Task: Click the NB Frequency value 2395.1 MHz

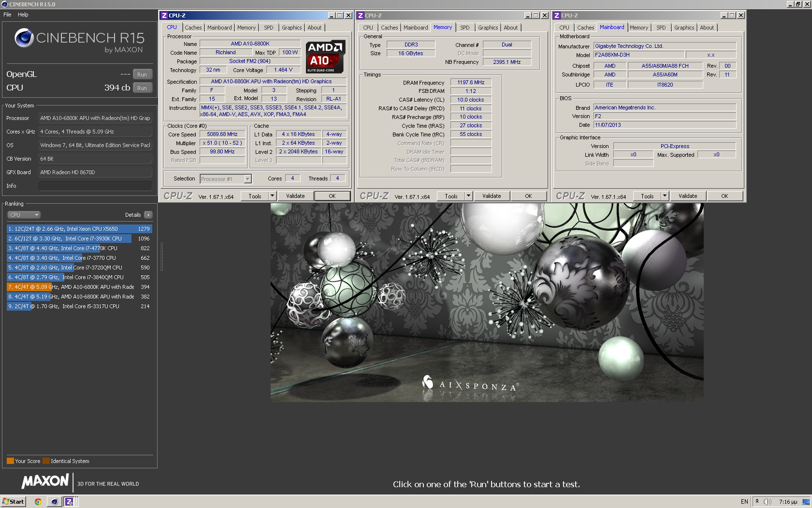Action: (x=507, y=62)
